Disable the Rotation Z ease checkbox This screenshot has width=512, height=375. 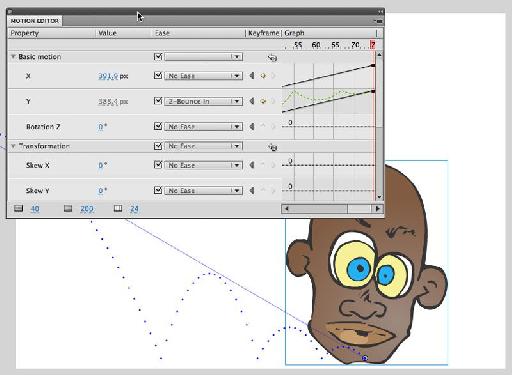pos(158,126)
